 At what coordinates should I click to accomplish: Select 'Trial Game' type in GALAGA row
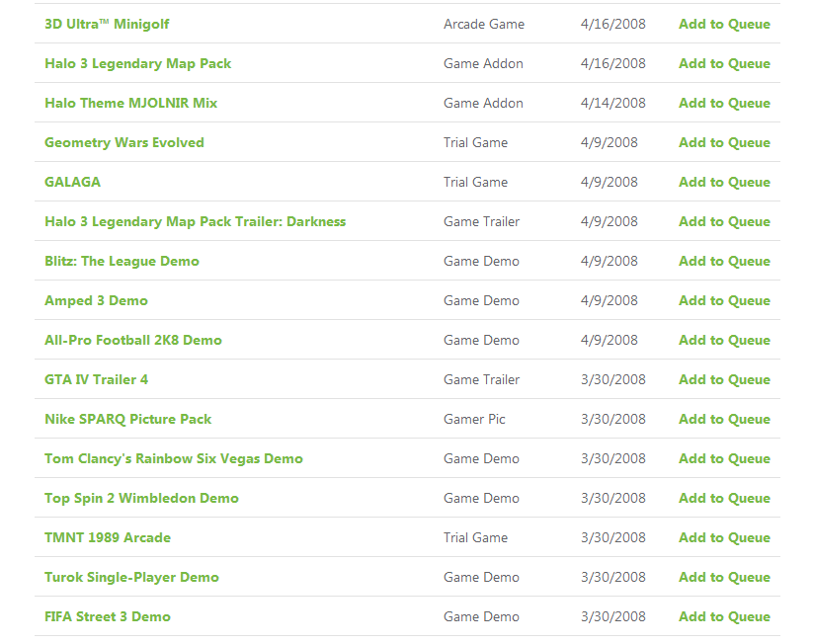(x=475, y=182)
